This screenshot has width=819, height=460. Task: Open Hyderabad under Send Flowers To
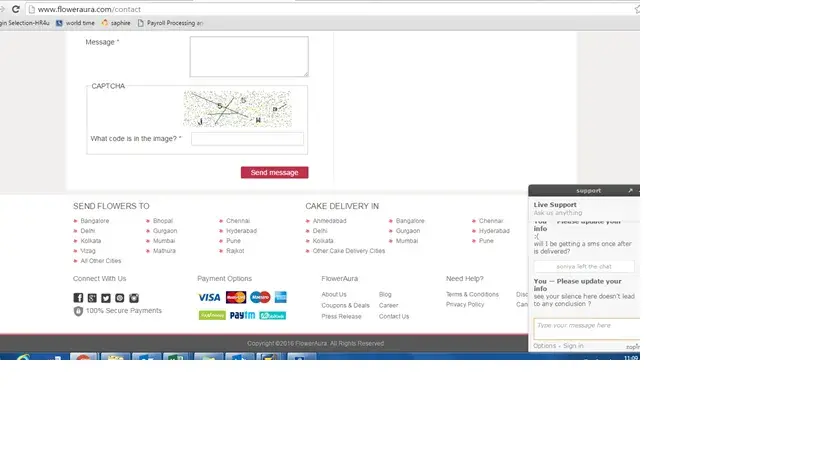241,231
